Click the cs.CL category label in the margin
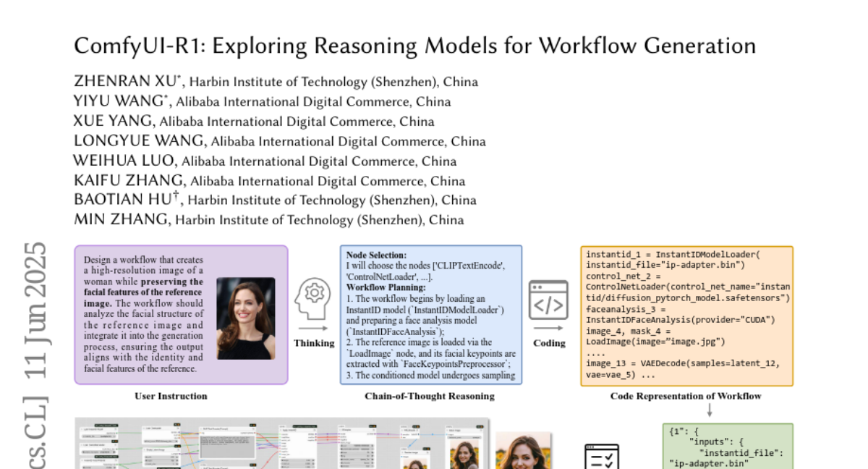This screenshot has height=469, width=868. point(35,433)
